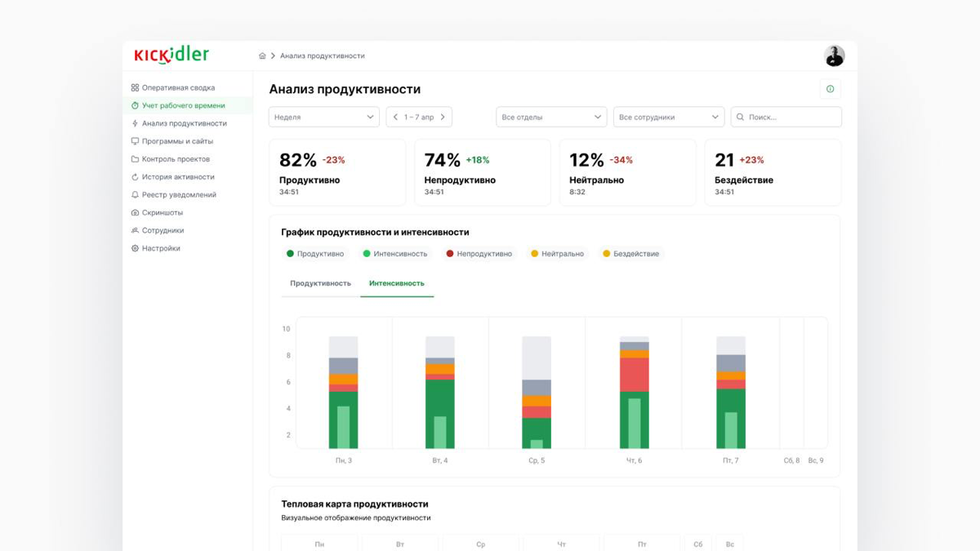Open the Неделя period dropdown
Viewport: 980px width, 551px height.
pyautogui.click(x=324, y=117)
